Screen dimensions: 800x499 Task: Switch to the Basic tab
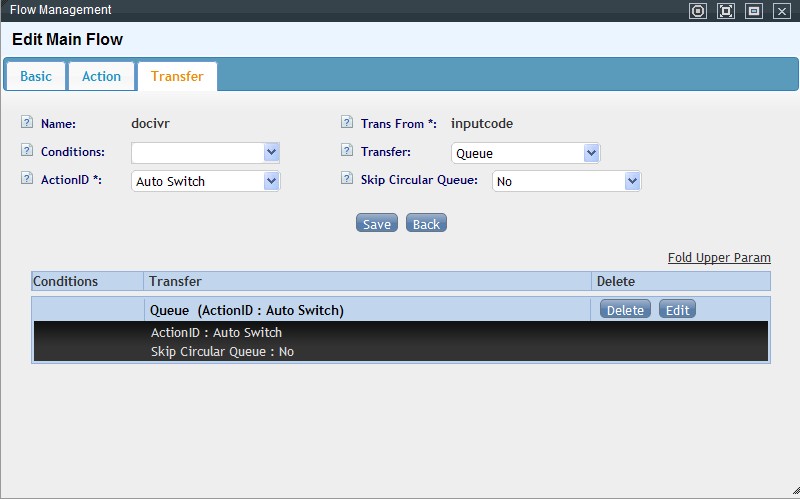[x=36, y=76]
